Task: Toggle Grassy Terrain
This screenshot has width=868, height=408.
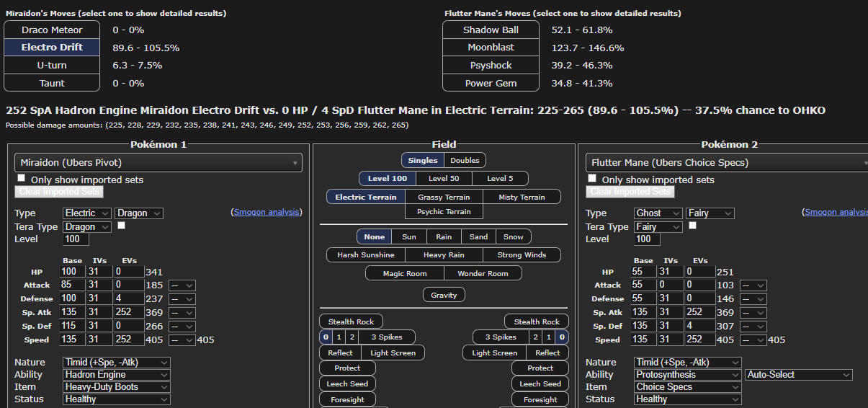Action: [444, 197]
